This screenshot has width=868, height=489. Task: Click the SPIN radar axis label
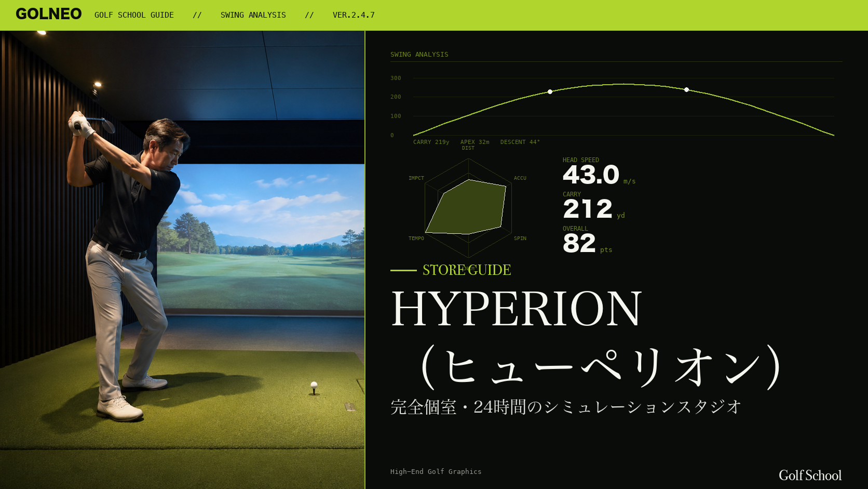[520, 239]
